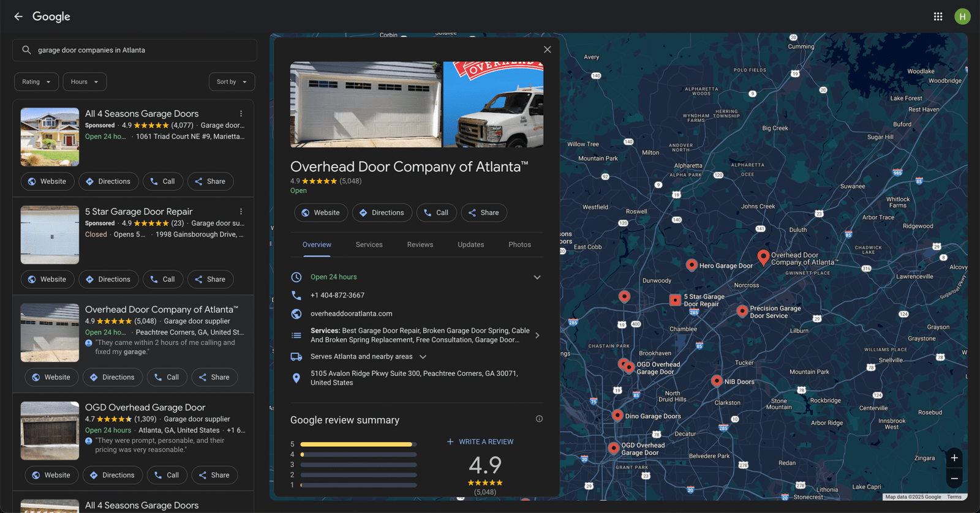The height and width of the screenshot is (513, 980).
Task: Call All 4 Seasons Garage Doors
Action: click(163, 181)
